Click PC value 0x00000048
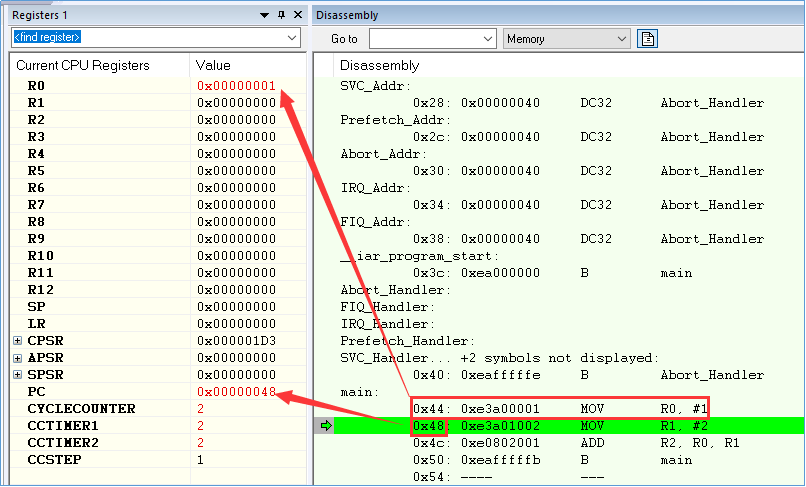 click(x=236, y=391)
